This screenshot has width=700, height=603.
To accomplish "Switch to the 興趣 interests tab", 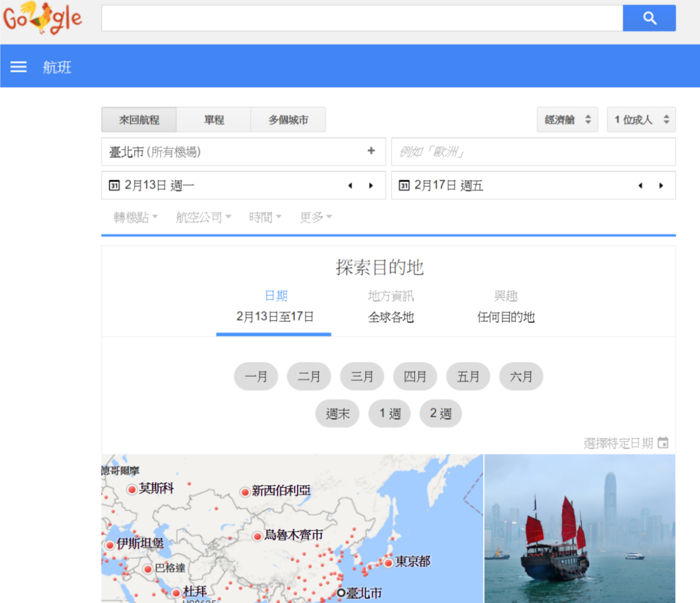I will coord(506,307).
